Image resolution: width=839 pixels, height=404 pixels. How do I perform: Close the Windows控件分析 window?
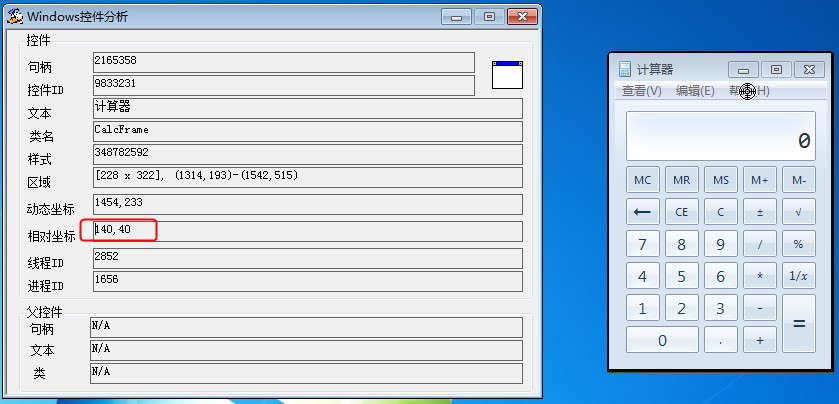(522, 17)
